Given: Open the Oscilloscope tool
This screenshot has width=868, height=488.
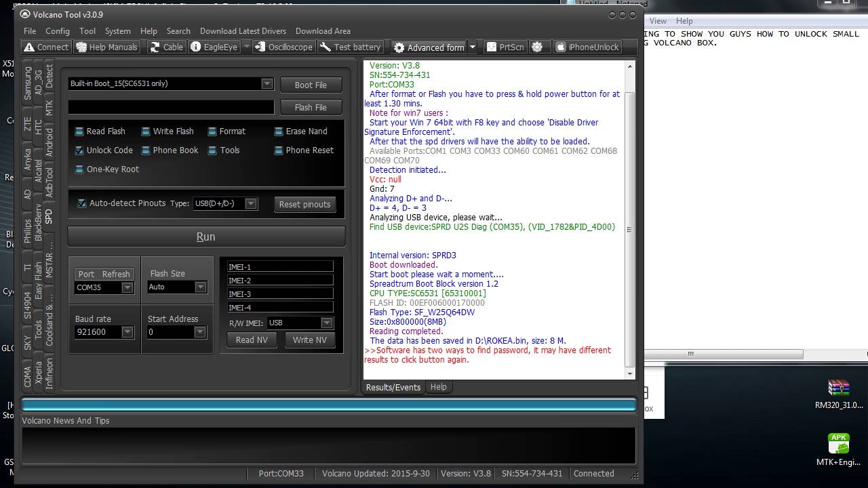Looking at the screenshot, I should (283, 47).
